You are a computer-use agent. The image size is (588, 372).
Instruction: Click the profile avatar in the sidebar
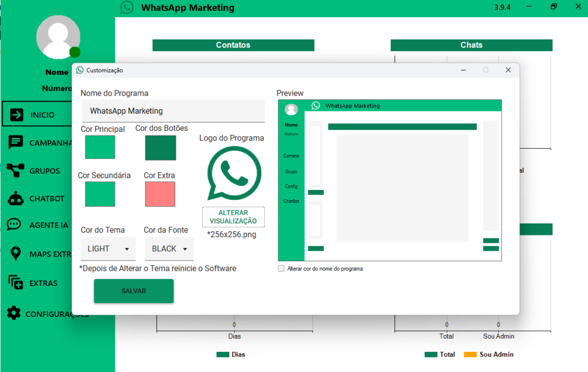(58, 37)
